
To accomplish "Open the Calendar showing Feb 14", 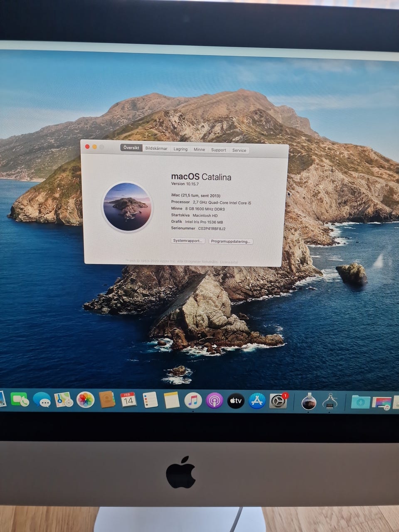I will pos(128,400).
